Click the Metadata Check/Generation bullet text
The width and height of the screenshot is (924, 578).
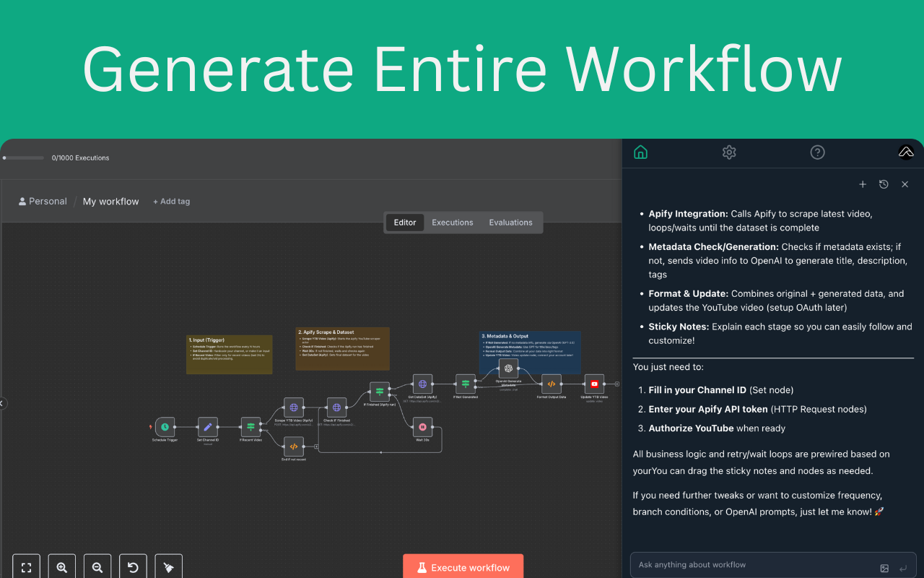778,260
